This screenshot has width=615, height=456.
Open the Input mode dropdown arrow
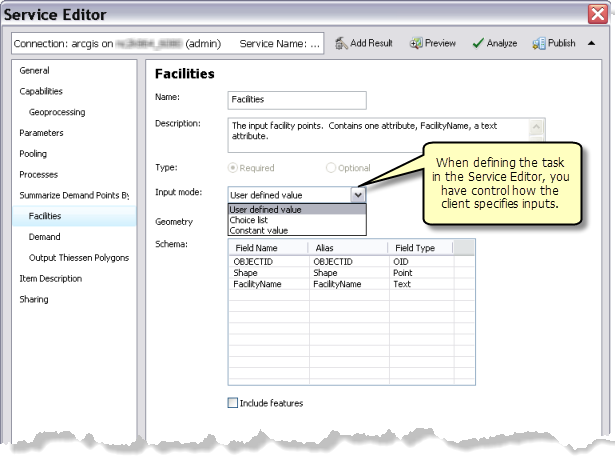coord(358,195)
